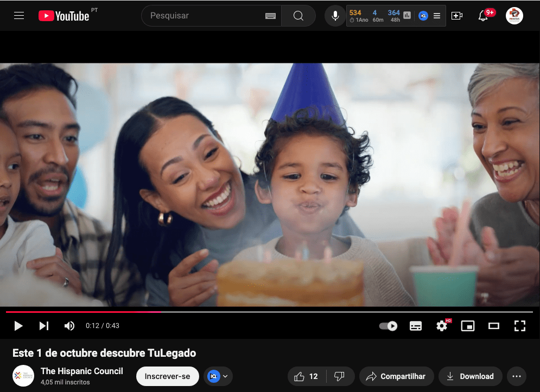540x392 pixels.
Task: Click the search magnifier button
Action: (298, 16)
